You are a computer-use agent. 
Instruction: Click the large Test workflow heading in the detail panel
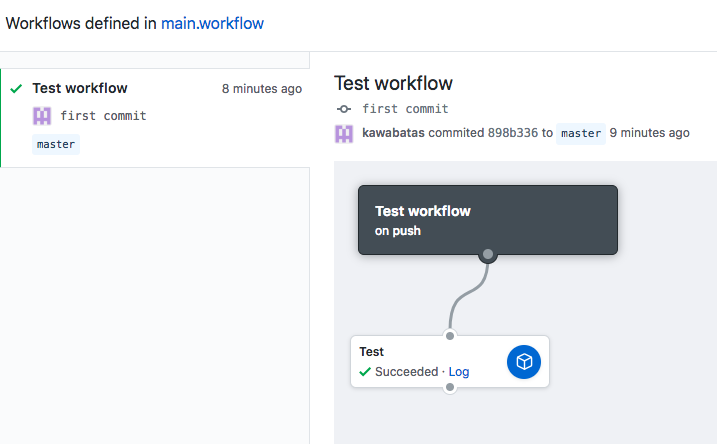[393, 83]
